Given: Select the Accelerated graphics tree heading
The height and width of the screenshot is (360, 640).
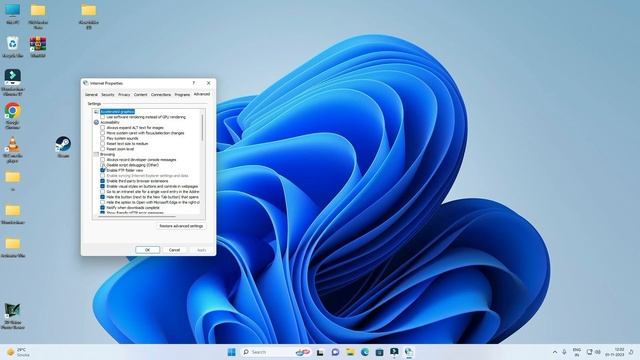Looking at the screenshot, I should pyautogui.click(x=117, y=111).
